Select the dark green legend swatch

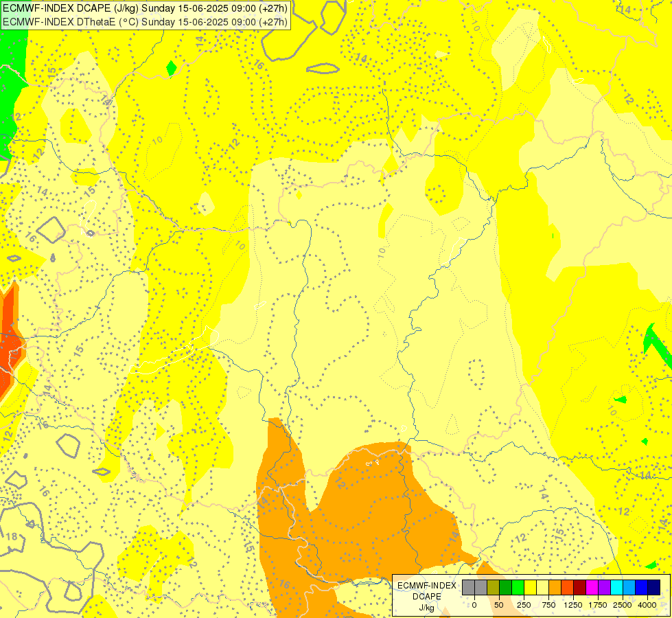[506, 588]
